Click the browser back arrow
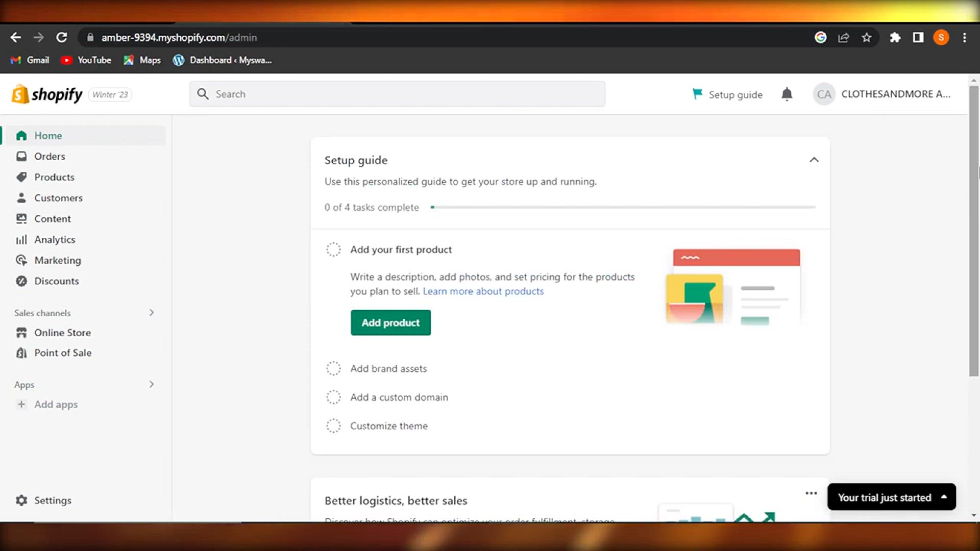Image resolution: width=980 pixels, height=551 pixels. (16, 37)
